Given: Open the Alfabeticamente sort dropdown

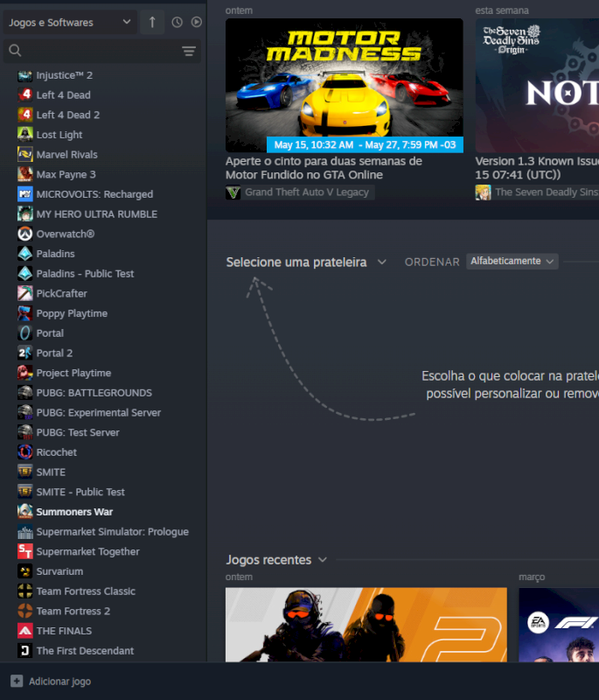Looking at the screenshot, I should [x=512, y=261].
